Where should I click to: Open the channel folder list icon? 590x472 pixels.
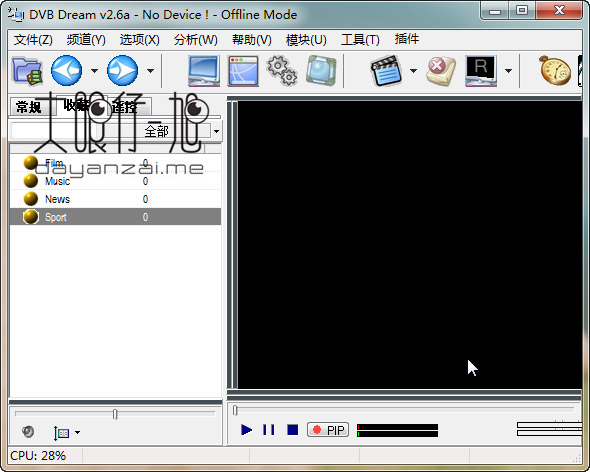26,70
